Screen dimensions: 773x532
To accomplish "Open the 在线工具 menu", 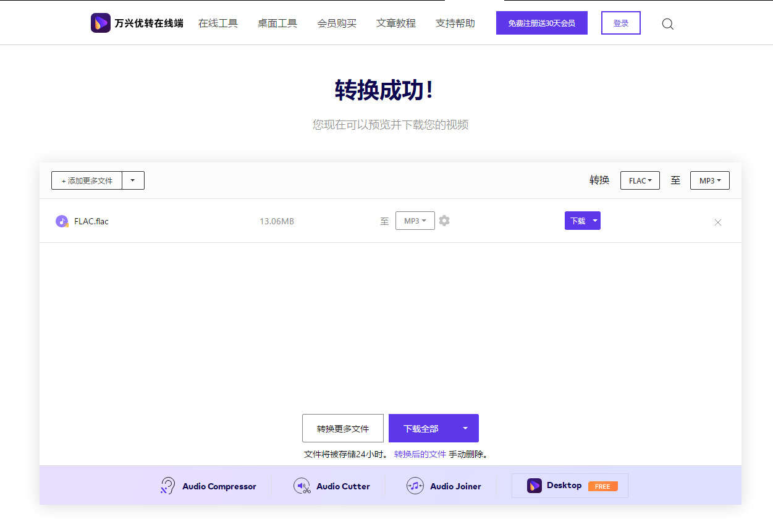I will (x=218, y=23).
